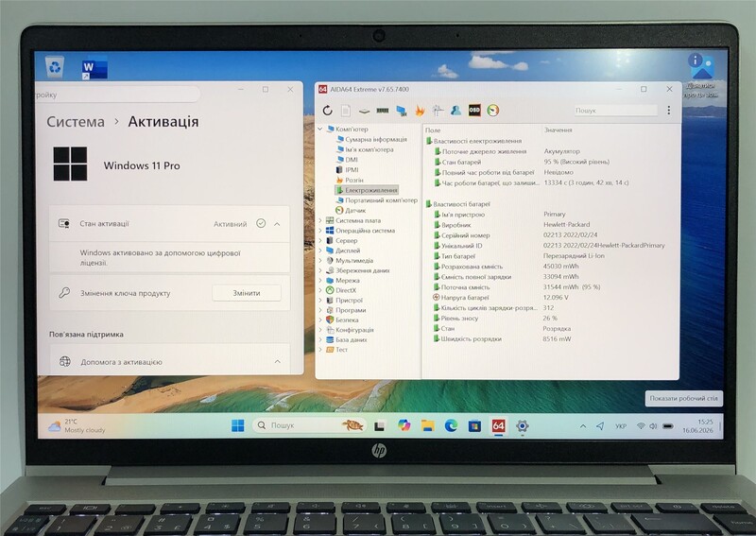Expand the Системна плата tree node

point(319,220)
